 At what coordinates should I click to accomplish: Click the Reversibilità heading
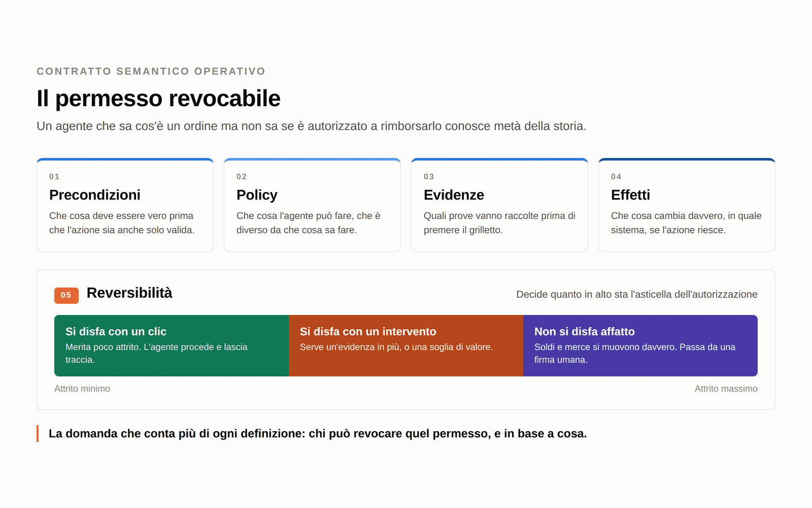[129, 293]
